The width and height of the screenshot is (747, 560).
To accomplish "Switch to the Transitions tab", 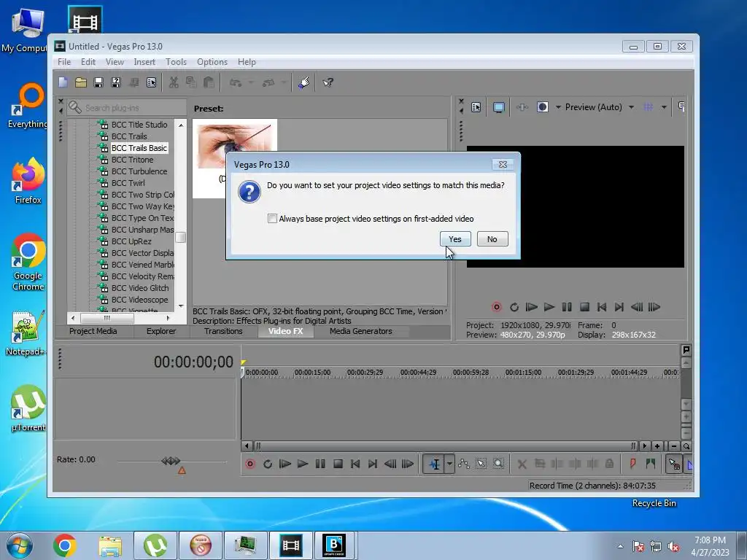I will click(x=223, y=331).
